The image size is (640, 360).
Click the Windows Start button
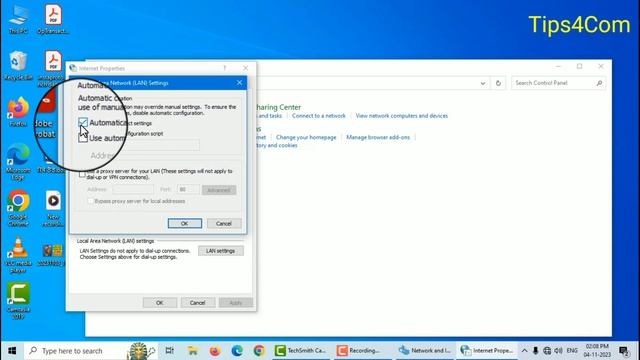[x=12, y=351]
